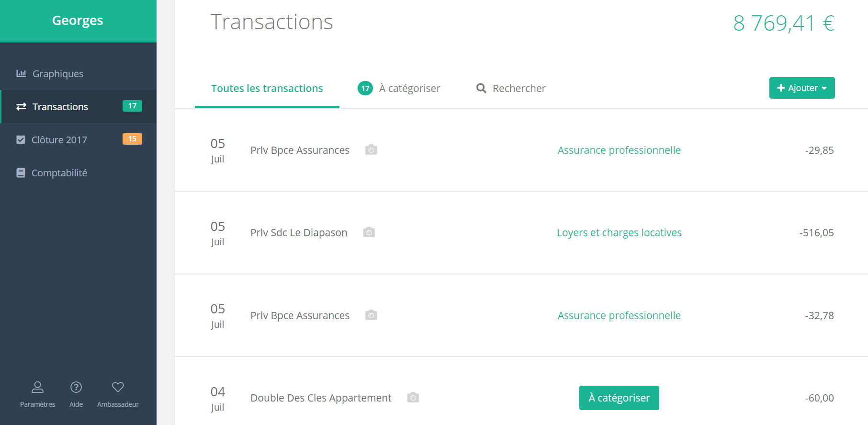Click the 17 badge on Transactions sidebar item
The width and height of the screenshot is (868, 425).
pos(132,106)
